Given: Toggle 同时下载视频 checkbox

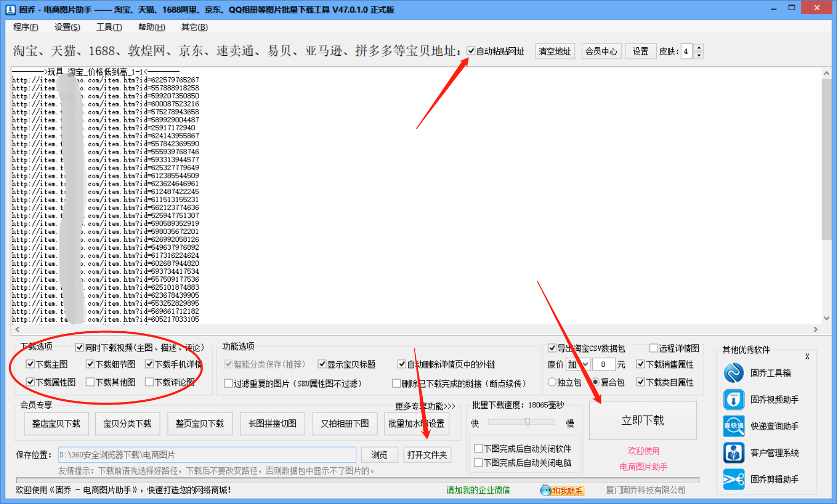Looking at the screenshot, I should tap(80, 348).
